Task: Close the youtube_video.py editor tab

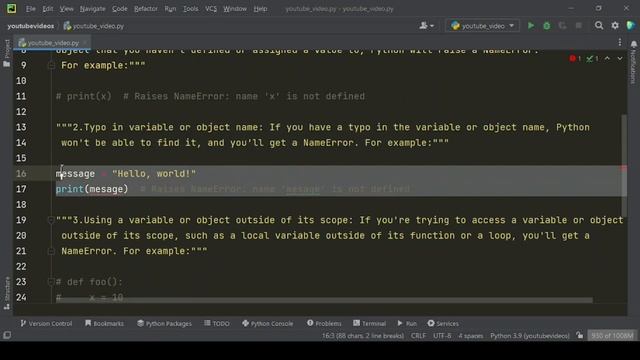Action: pyautogui.click(x=85, y=42)
